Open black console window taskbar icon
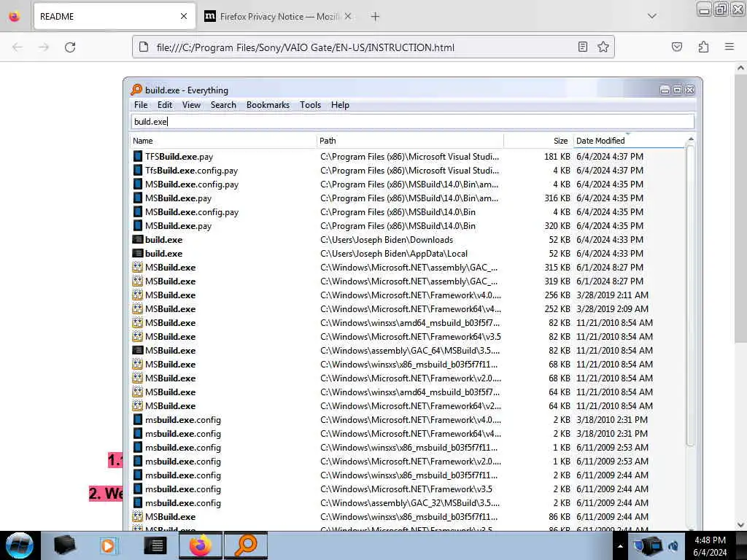This screenshot has width=747, height=560. point(155,545)
